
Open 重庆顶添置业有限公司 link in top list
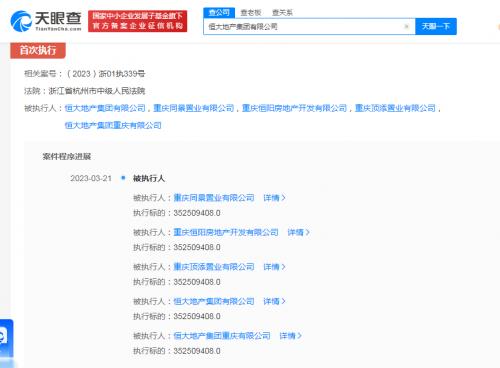pyautogui.click(x=395, y=108)
